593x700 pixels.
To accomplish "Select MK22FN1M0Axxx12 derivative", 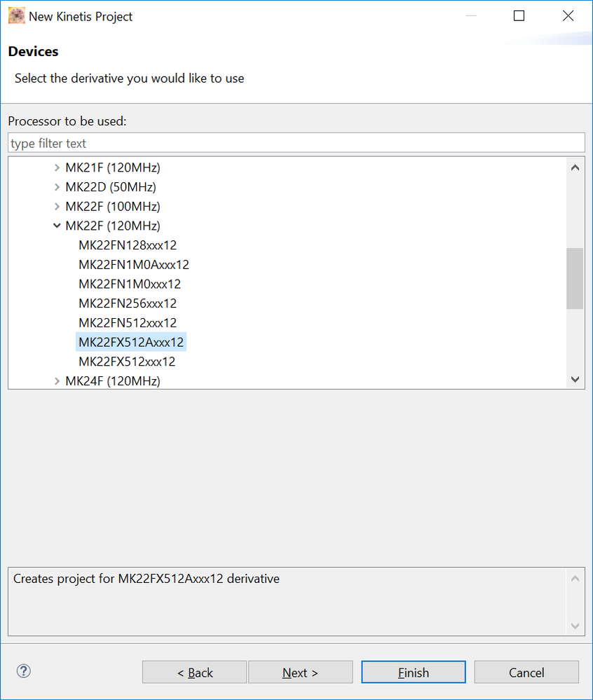I will (x=134, y=265).
